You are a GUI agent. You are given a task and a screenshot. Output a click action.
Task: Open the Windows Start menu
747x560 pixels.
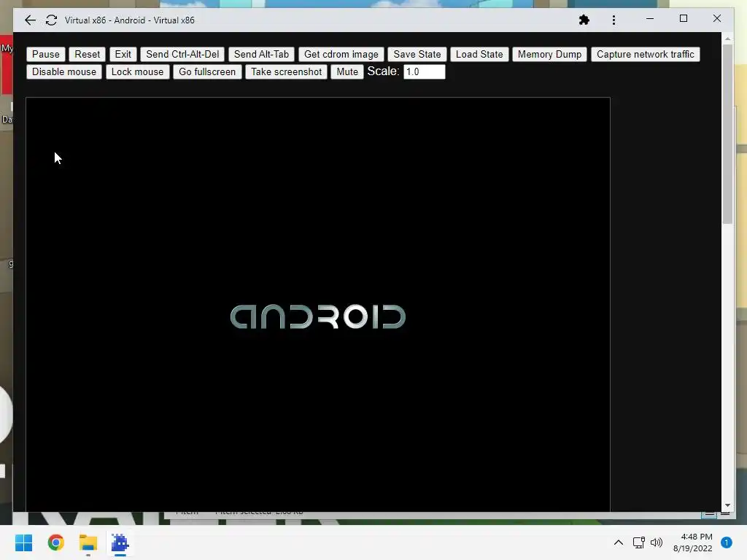pos(24,542)
